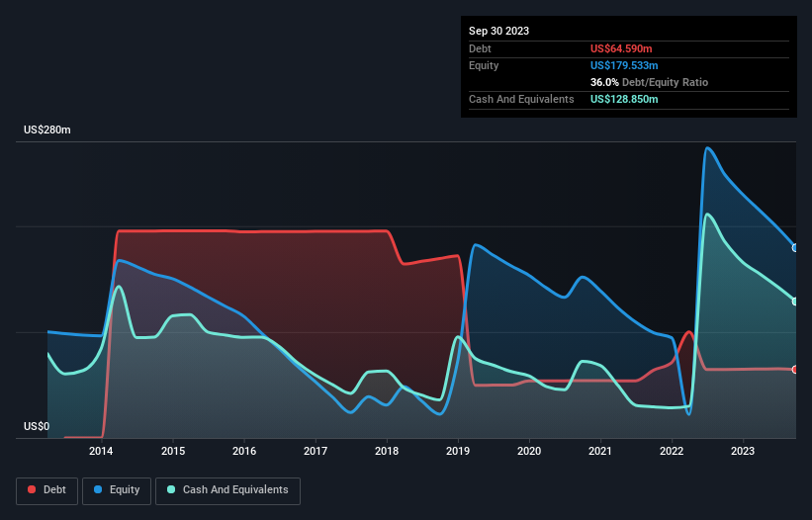Click the teal Cash endpoint marker

(x=795, y=302)
